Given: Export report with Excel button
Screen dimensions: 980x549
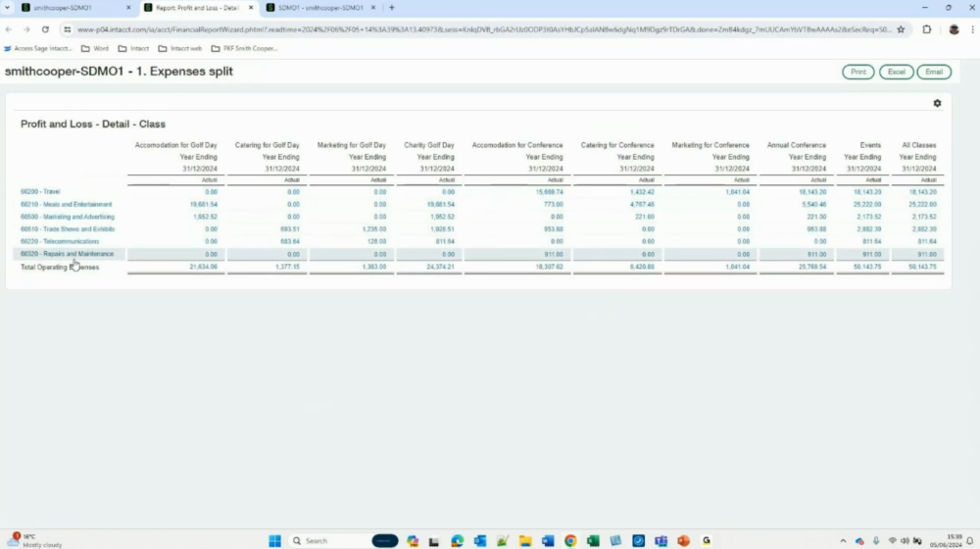Looking at the screenshot, I should pyautogui.click(x=897, y=72).
